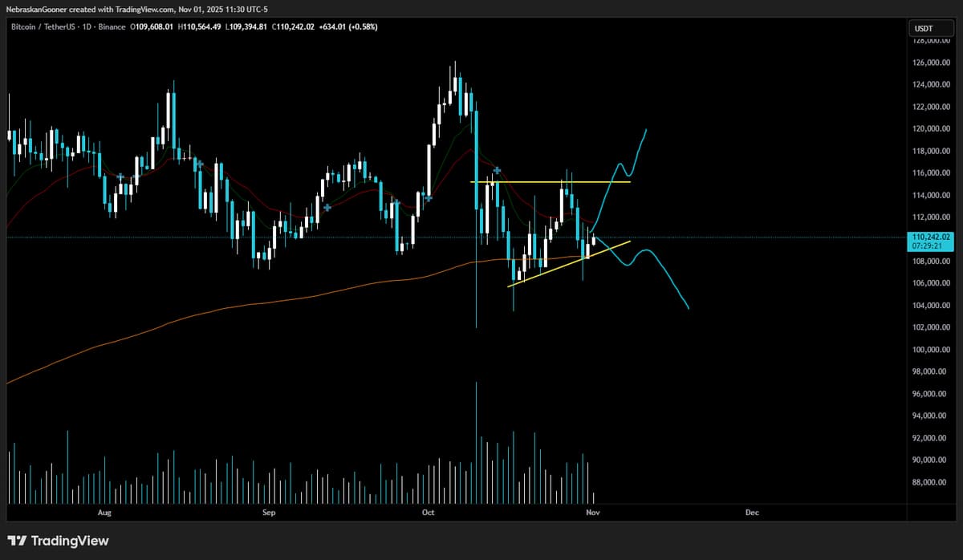Click the Oct label on the date axis

point(428,512)
